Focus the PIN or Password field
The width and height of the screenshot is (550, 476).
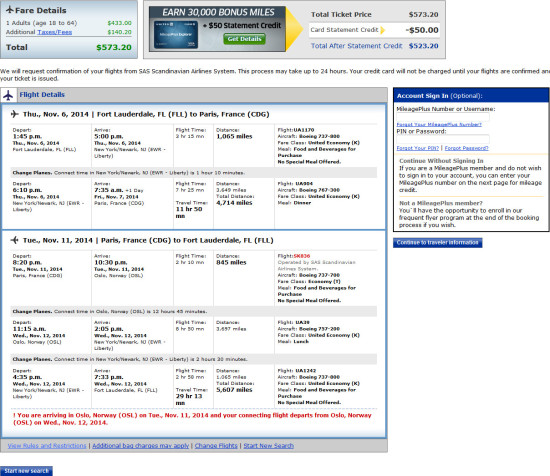[x=443, y=139]
